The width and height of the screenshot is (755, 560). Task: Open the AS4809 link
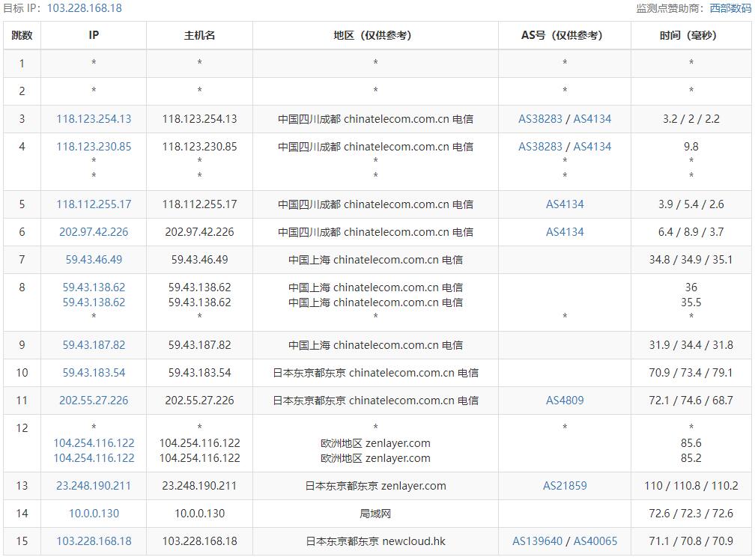pyautogui.click(x=565, y=401)
